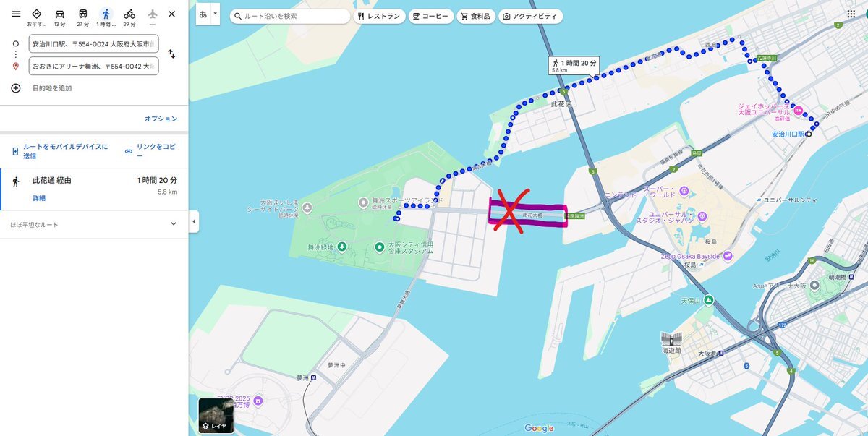Click the add destination plus icon
868x436 pixels.
click(x=16, y=88)
